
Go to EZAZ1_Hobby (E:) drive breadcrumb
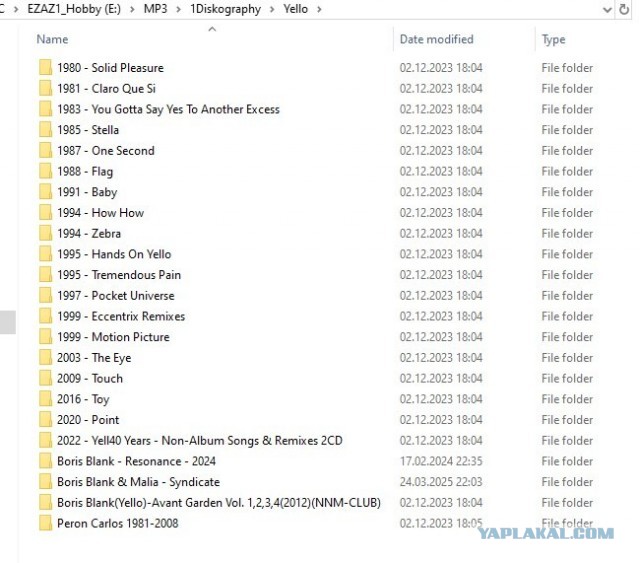pyautogui.click(x=74, y=9)
